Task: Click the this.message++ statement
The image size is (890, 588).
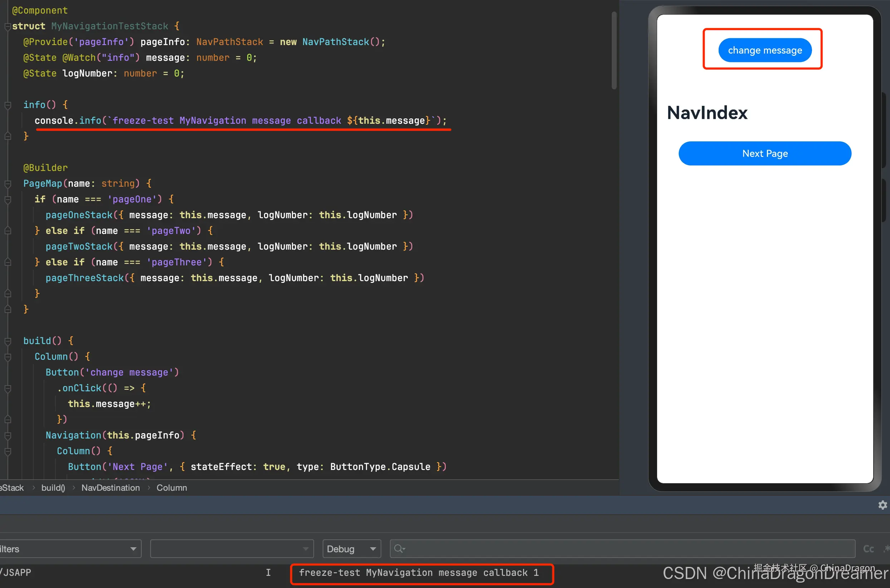Action: pyautogui.click(x=109, y=404)
